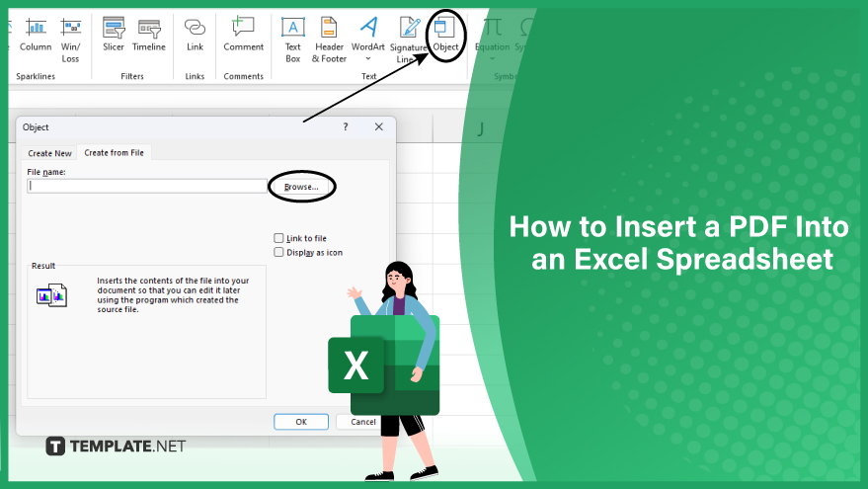The width and height of the screenshot is (868, 489).
Task: Add a Timeline filter
Action: 149,35
